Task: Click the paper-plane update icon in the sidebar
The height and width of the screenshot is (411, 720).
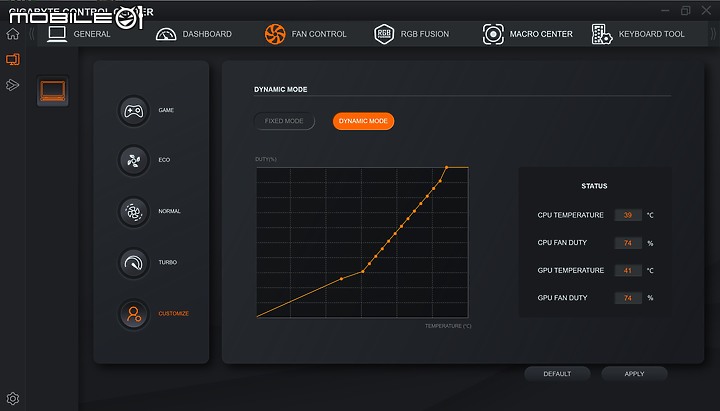Action: pos(12,85)
